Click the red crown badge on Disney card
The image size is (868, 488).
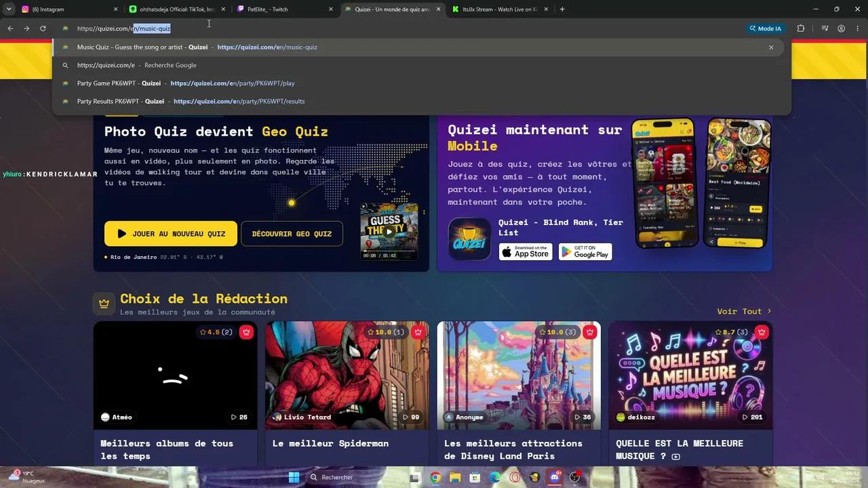(x=590, y=332)
